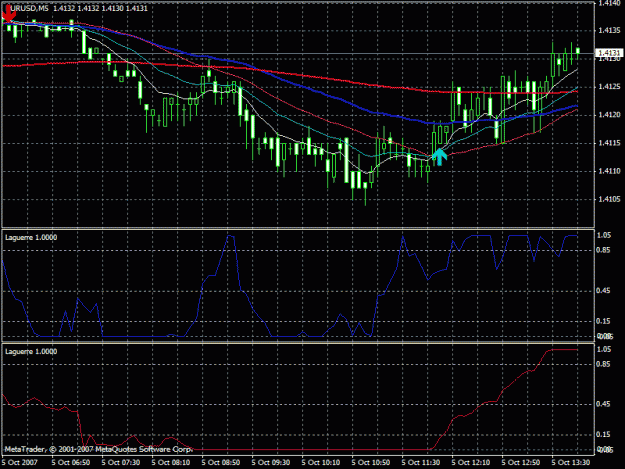
Task: Click the 1.4115 price axis label
Action: [x=609, y=143]
